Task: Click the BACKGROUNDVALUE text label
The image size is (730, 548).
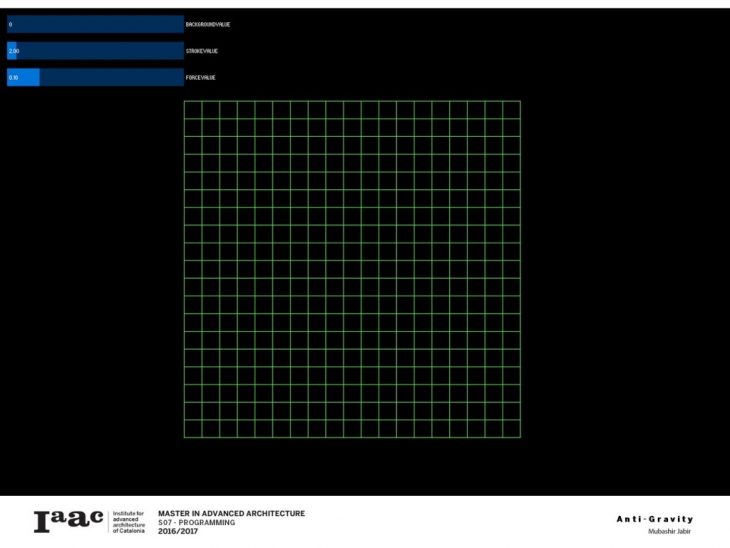Action: 208,24
